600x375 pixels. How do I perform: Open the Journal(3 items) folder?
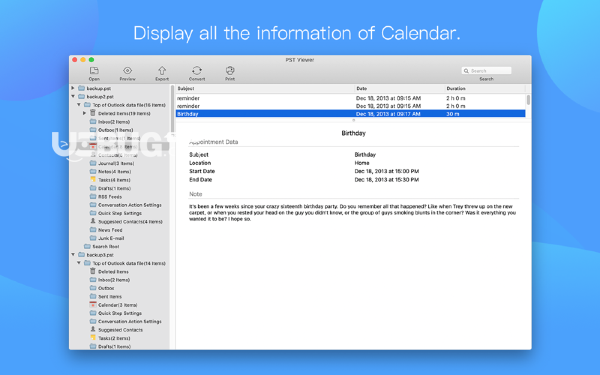click(116, 163)
